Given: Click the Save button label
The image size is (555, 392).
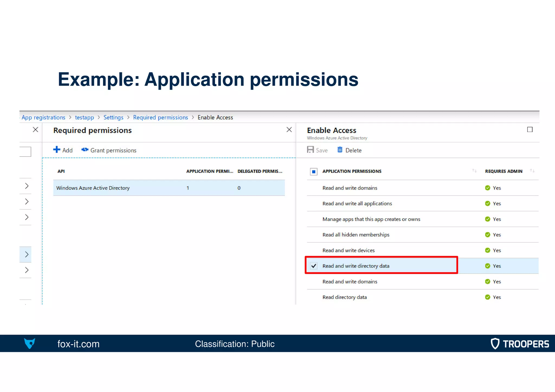Looking at the screenshot, I should pyautogui.click(x=322, y=150).
